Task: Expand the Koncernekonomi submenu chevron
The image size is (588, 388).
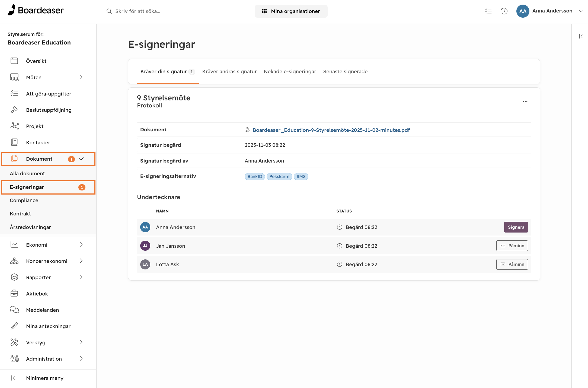Action: pyautogui.click(x=81, y=261)
